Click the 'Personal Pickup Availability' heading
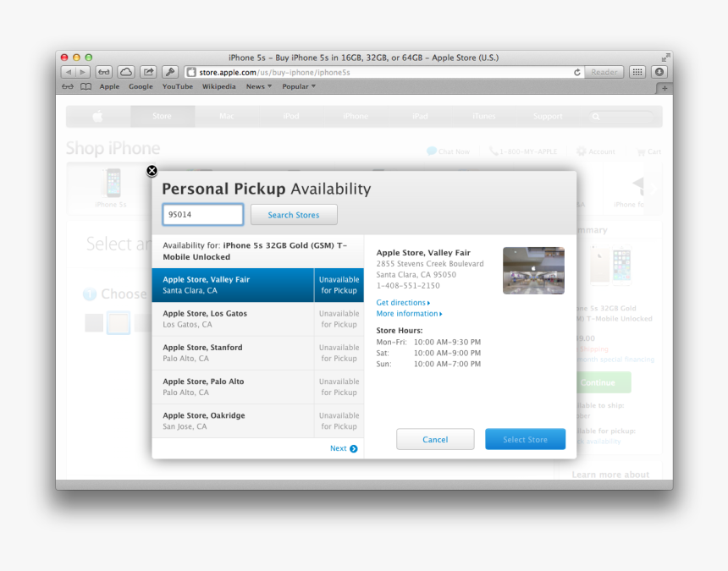The height and width of the screenshot is (571, 728). [x=267, y=189]
